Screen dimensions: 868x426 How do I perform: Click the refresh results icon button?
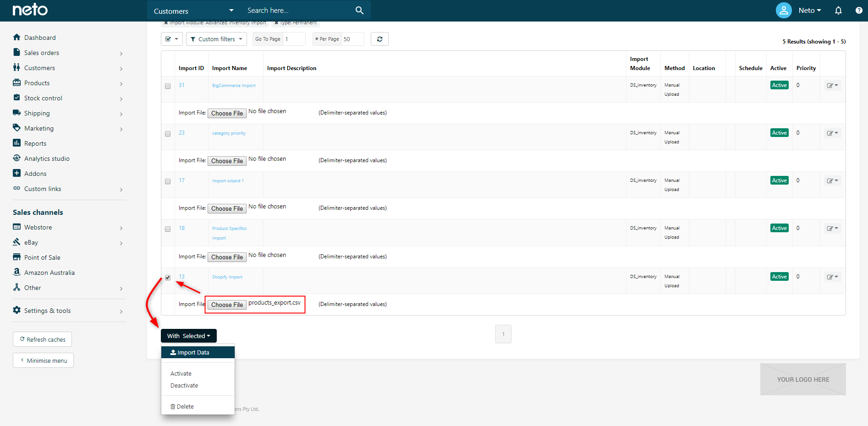coord(379,39)
